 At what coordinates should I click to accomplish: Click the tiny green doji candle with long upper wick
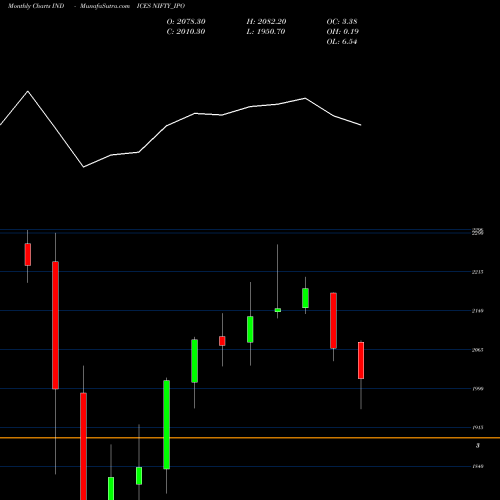pos(278,310)
